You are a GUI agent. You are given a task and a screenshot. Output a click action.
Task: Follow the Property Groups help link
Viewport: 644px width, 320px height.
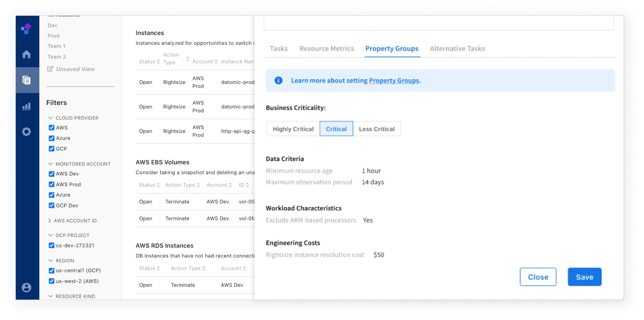coord(394,80)
